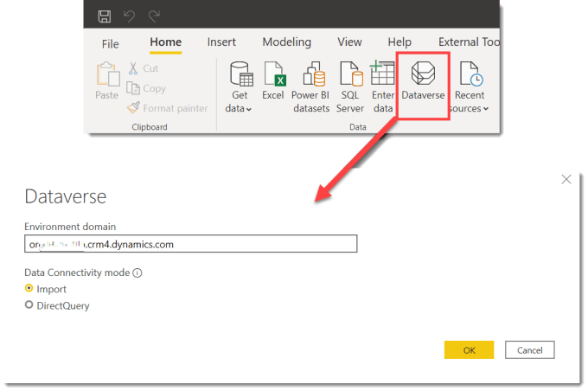The height and width of the screenshot is (391, 588).
Task: Open the File menu
Action: click(111, 44)
